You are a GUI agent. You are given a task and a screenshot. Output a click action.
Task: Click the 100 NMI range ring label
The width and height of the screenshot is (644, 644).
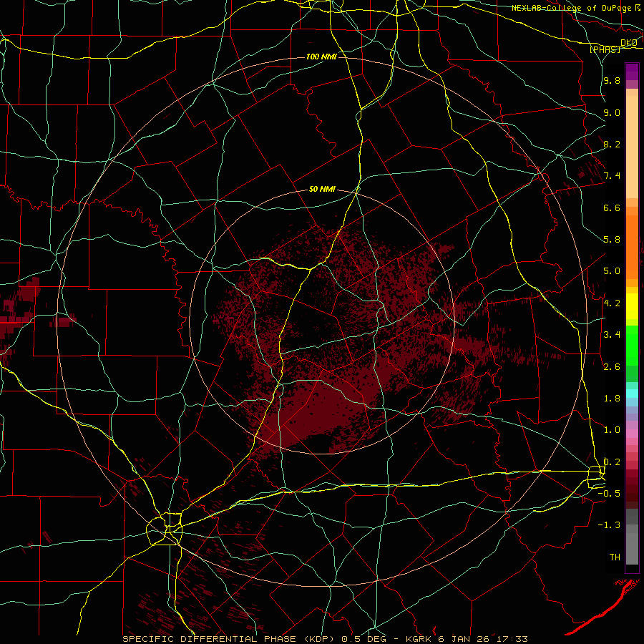(x=321, y=57)
